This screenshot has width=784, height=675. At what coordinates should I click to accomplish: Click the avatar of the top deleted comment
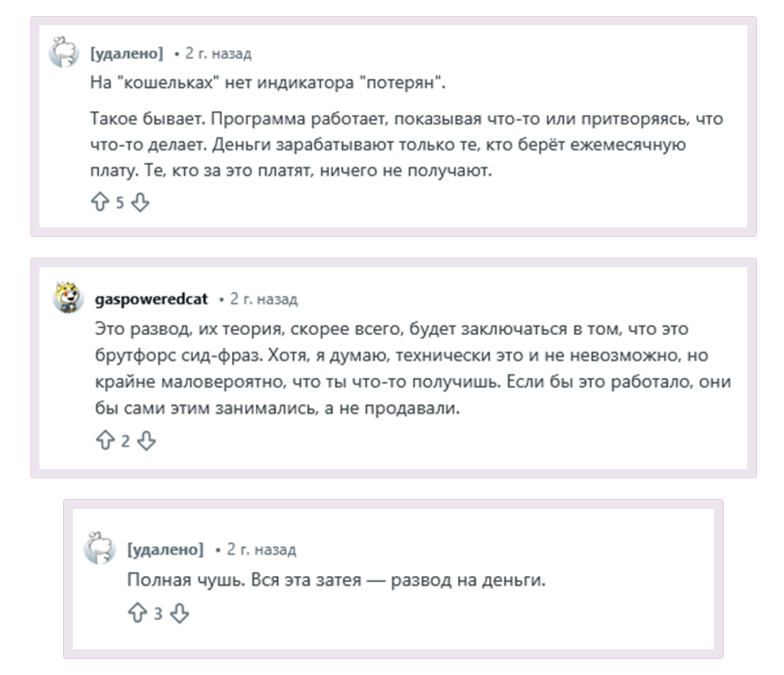(x=64, y=53)
